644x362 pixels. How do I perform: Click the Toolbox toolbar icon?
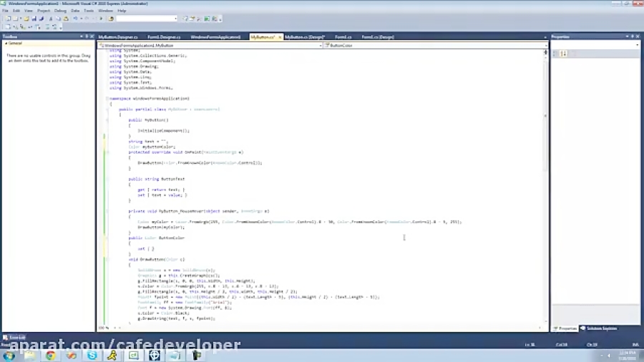200,19
